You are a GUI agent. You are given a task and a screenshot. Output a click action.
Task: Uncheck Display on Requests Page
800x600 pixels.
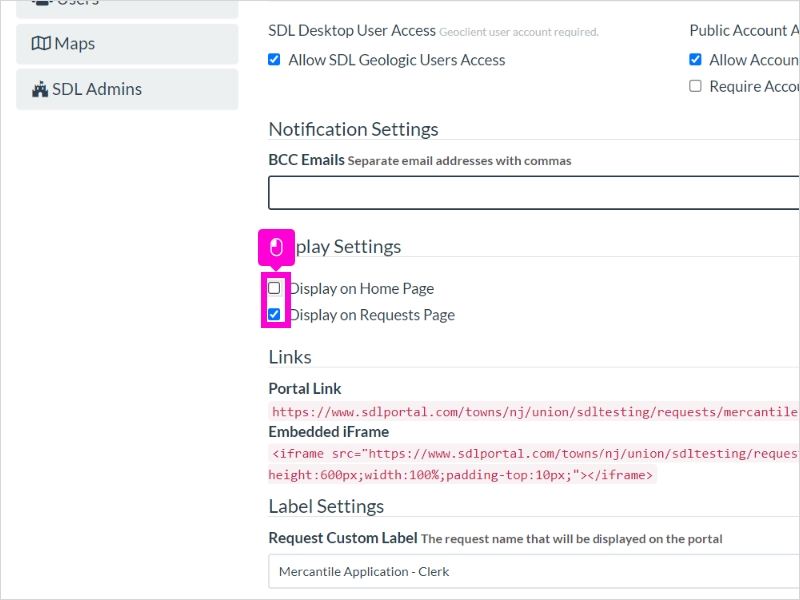pyautogui.click(x=274, y=314)
